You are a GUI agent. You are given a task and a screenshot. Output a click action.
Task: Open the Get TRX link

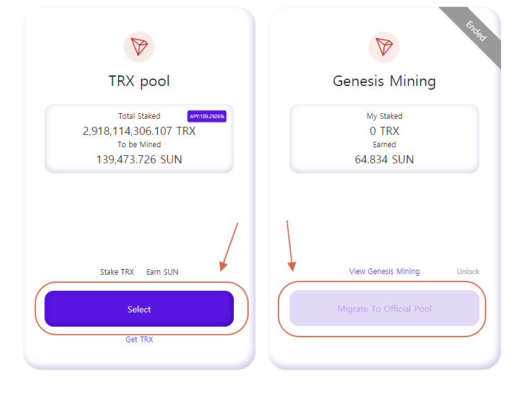[x=139, y=340]
